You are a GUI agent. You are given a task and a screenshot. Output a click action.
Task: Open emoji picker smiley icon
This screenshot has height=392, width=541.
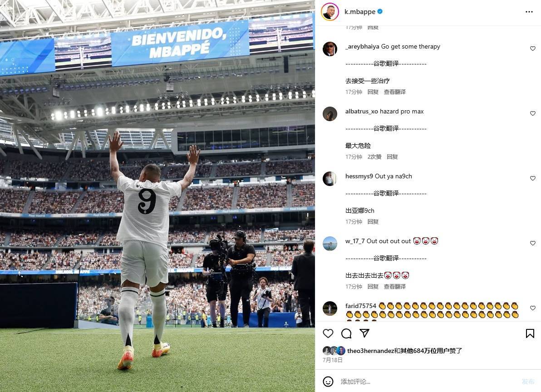click(328, 381)
